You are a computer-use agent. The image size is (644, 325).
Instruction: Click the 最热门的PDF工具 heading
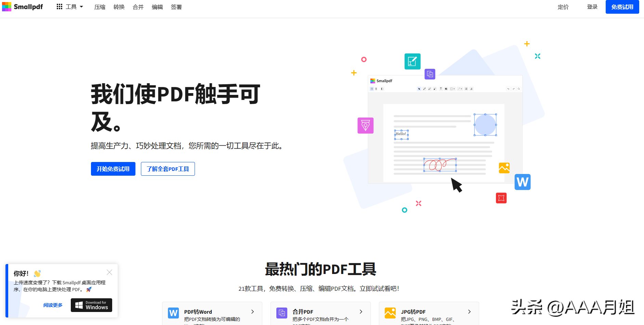click(x=320, y=269)
